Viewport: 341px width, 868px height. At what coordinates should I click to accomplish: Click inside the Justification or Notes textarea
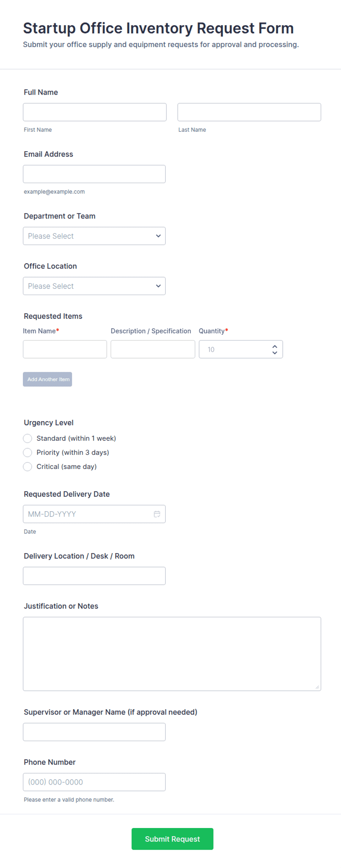[172, 653]
